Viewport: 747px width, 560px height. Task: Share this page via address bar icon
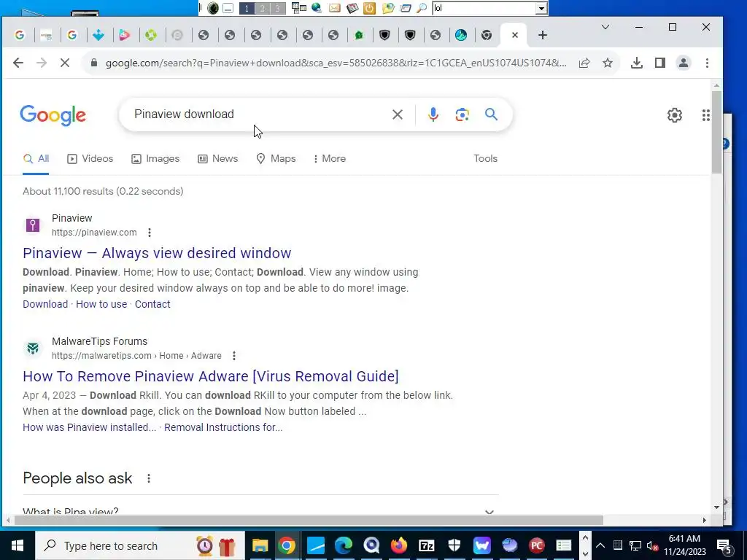coord(584,63)
